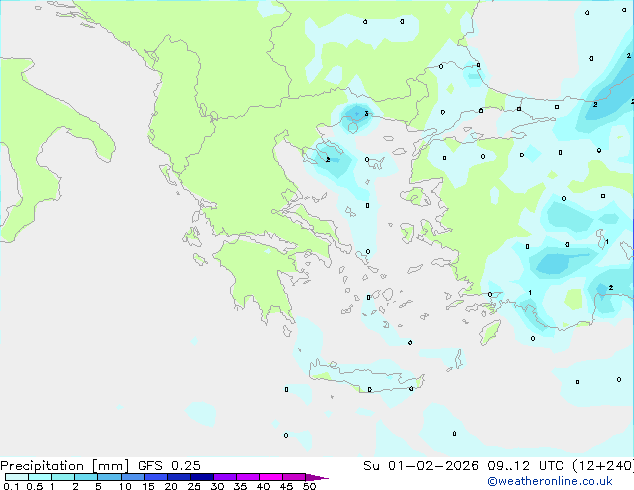Click the legend swatch between 0.5 and 1
The width and height of the screenshot is (634, 490).
click(40, 477)
